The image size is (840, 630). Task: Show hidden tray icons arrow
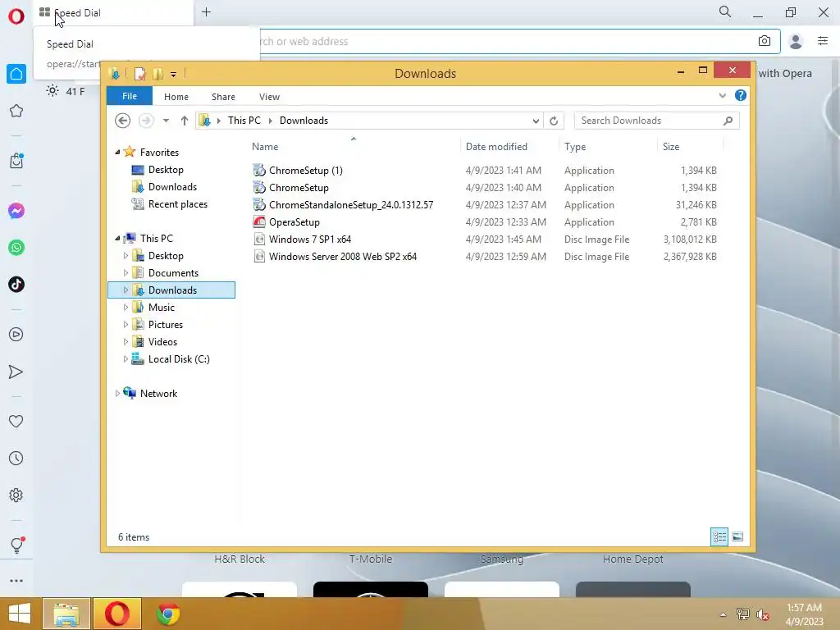[723, 614]
